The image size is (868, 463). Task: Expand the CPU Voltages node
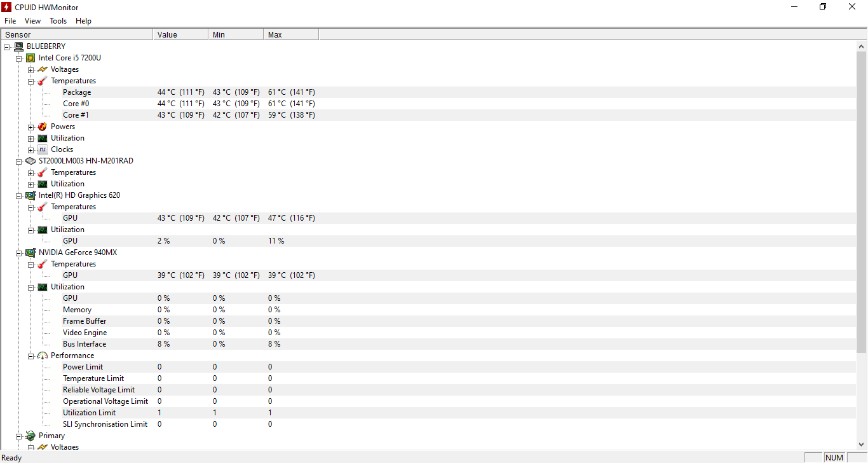[x=31, y=69]
